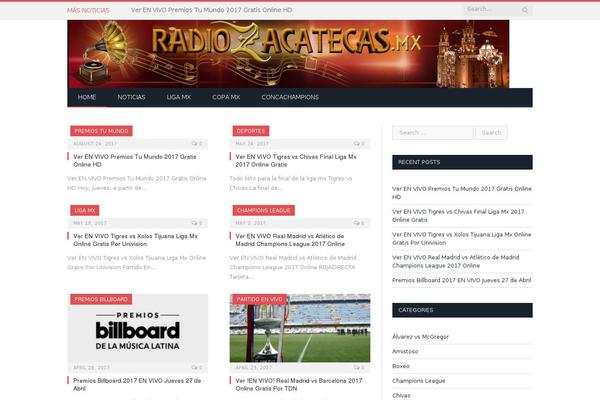600x400 pixels.
Task: Select the DEPORTES category tag
Action: click(251, 131)
